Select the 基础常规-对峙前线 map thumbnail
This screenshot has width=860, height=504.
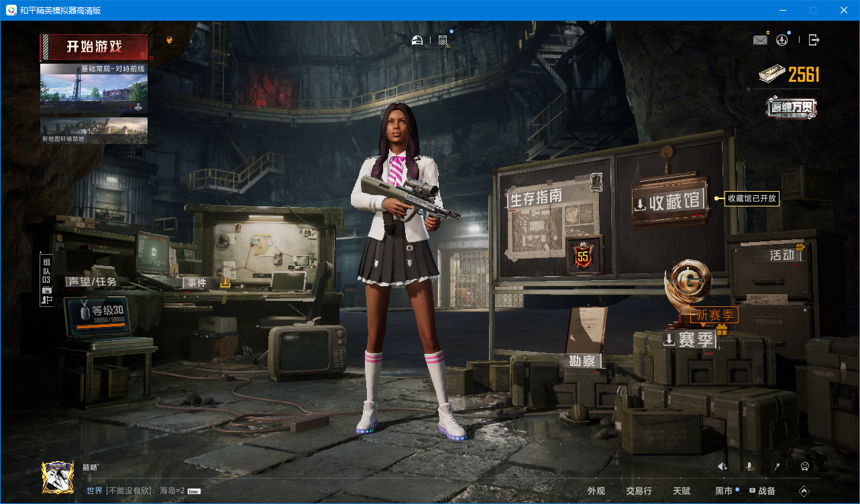94,90
